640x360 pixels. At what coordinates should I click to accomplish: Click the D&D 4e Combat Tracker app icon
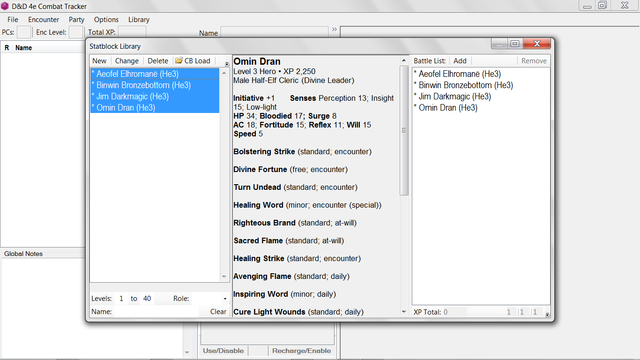point(5,6)
